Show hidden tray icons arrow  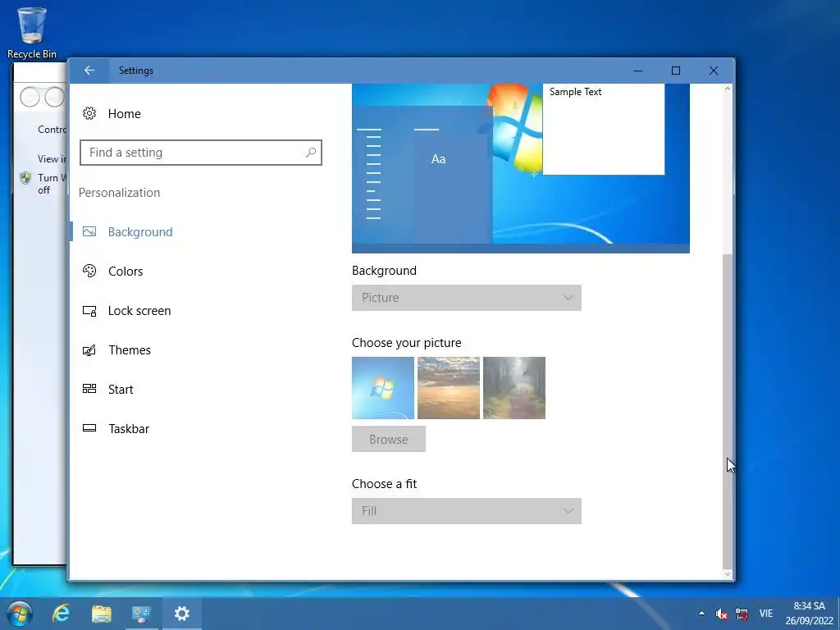701,614
